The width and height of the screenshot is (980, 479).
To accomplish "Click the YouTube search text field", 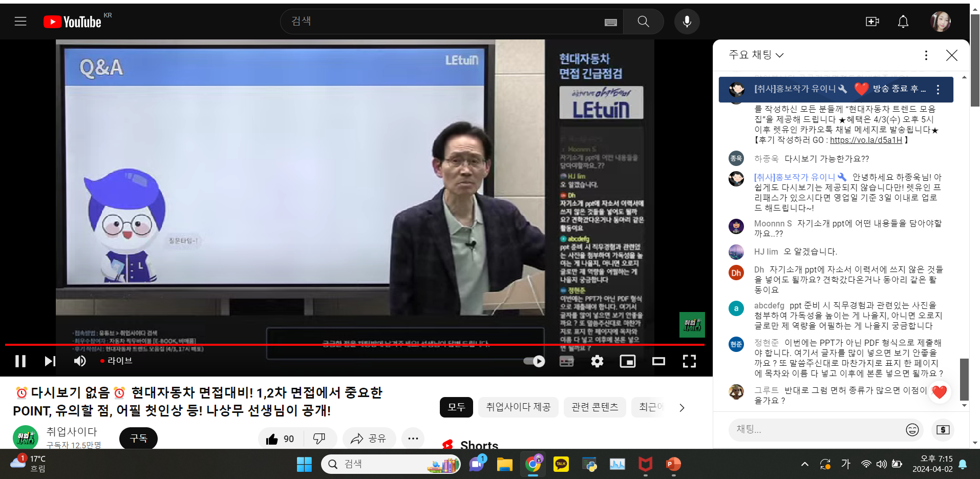I will tap(445, 22).
